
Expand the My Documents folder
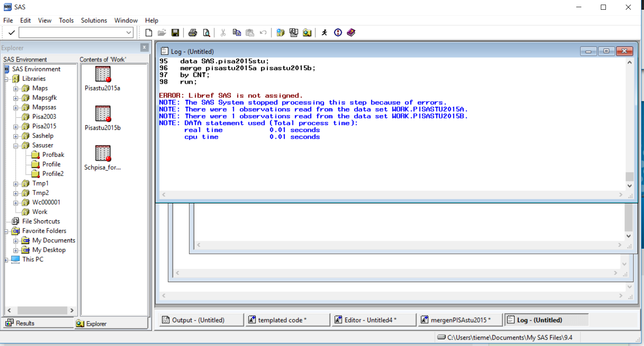[15, 240]
